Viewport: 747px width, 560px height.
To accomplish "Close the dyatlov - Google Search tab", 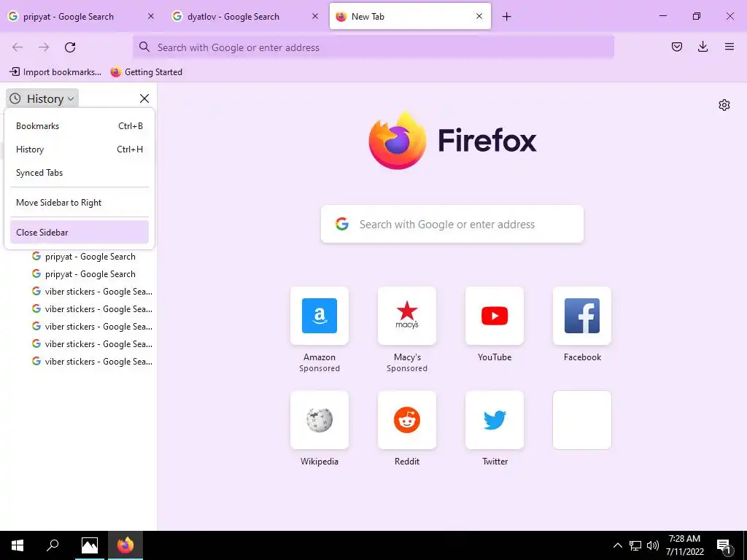I will 315,16.
